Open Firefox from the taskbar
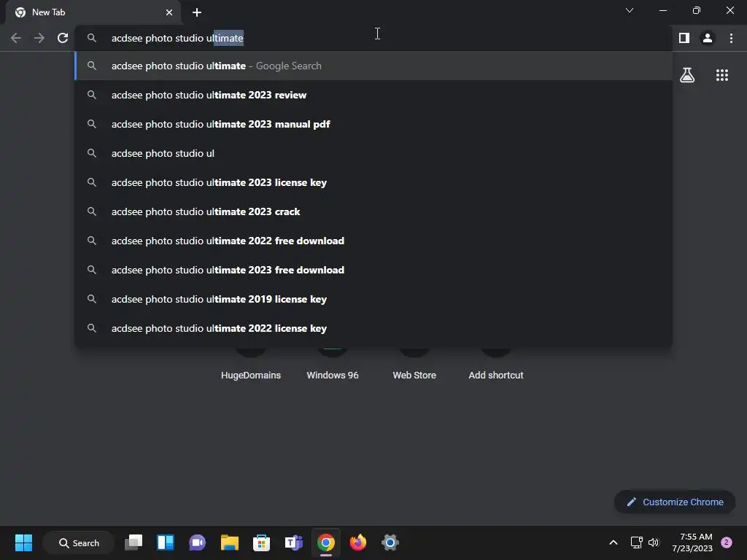 [x=357, y=542]
